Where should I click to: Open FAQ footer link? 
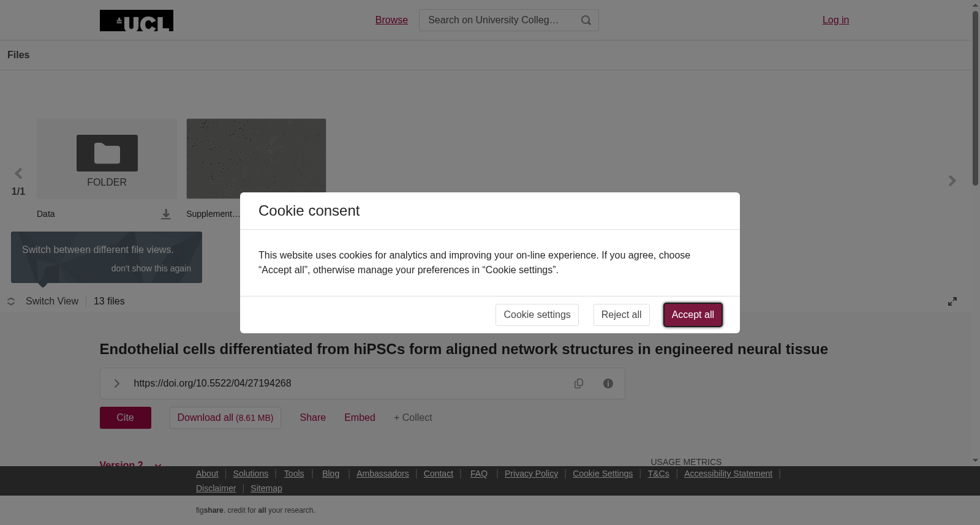[479, 474]
